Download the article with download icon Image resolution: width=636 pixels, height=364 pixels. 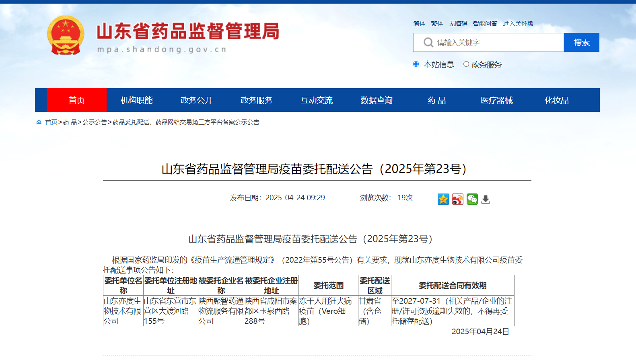(486, 199)
